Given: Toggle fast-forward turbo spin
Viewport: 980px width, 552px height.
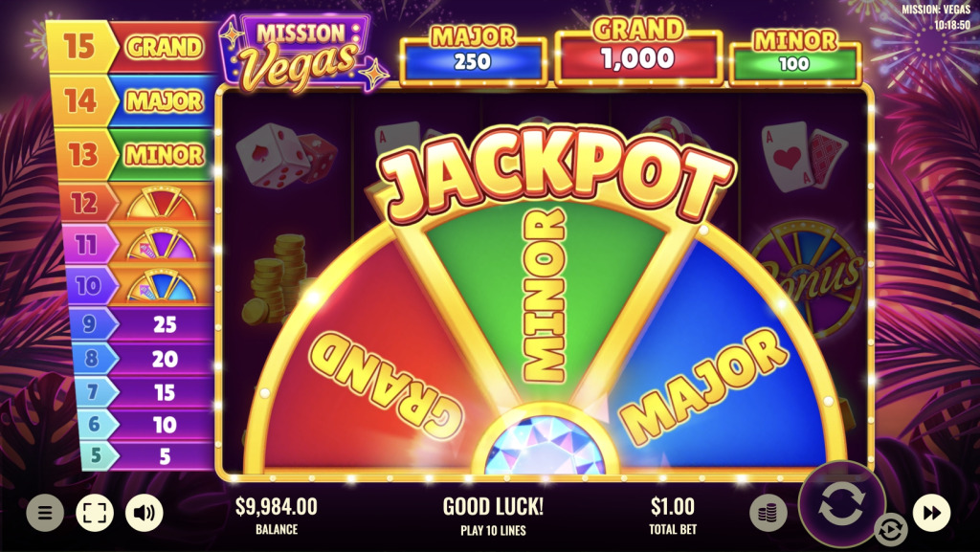Looking at the screenshot, I should (x=931, y=513).
